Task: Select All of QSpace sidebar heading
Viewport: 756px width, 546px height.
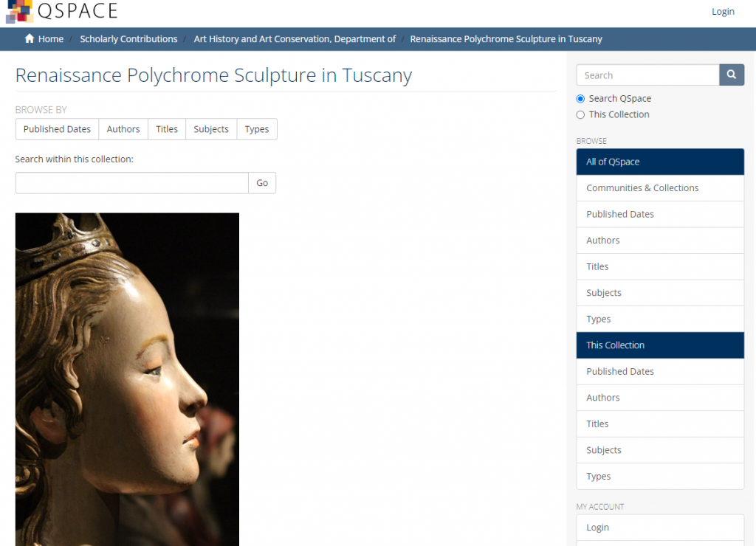Action: [x=660, y=162]
